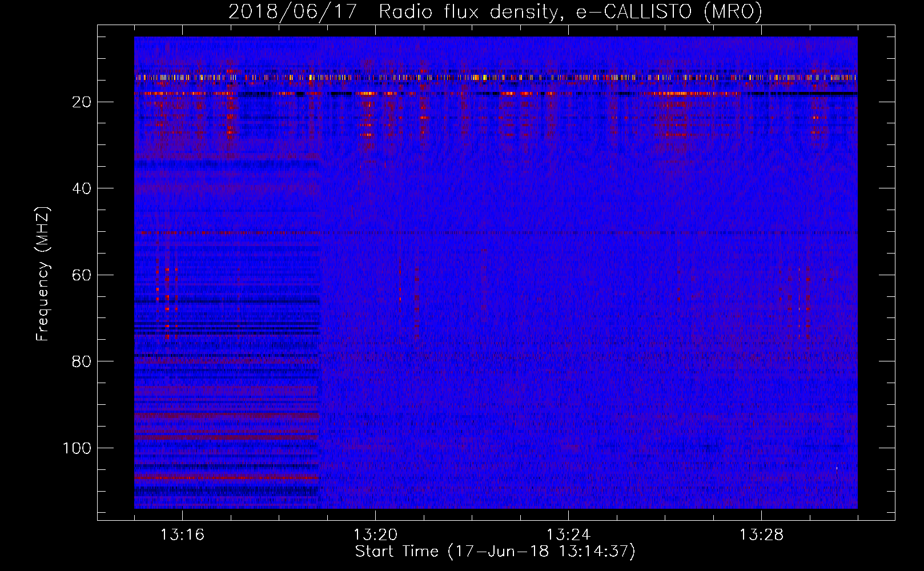Click the 13:24 time tick label
Screen dimensions: 924x571
point(568,535)
